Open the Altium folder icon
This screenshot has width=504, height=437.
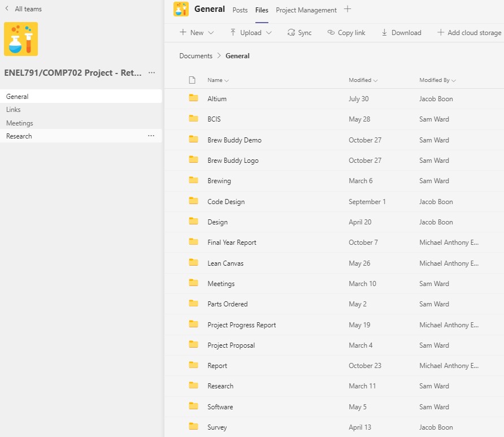point(194,98)
